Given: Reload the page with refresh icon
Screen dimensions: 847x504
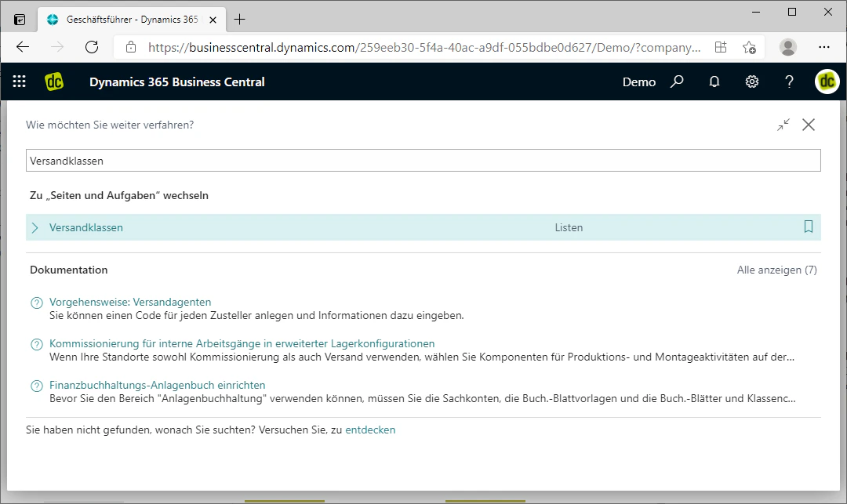Looking at the screenshot, I should pyautogui.click(x=92, y=47).
